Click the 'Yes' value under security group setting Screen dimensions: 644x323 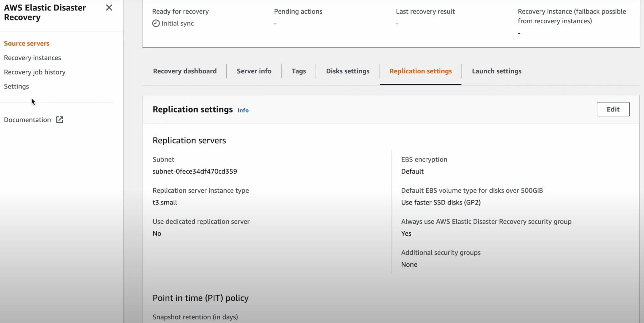click(x=406, y=233)
